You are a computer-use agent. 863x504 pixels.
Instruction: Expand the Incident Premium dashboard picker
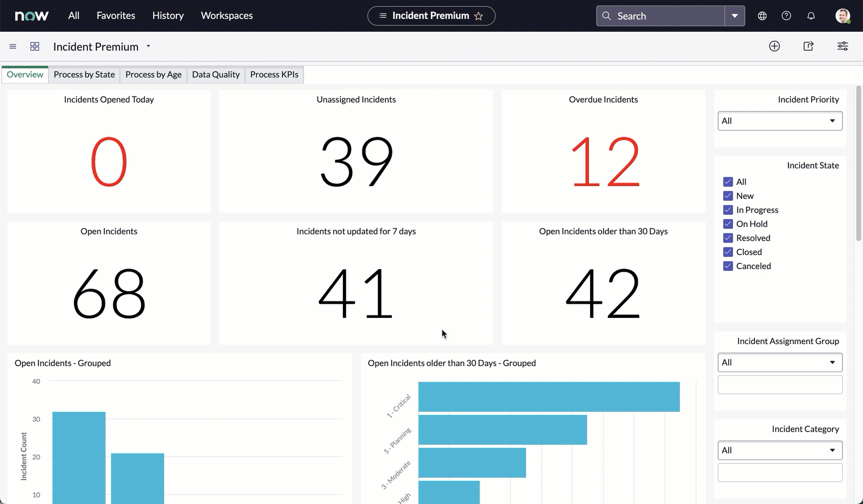(x=148, y=46)
